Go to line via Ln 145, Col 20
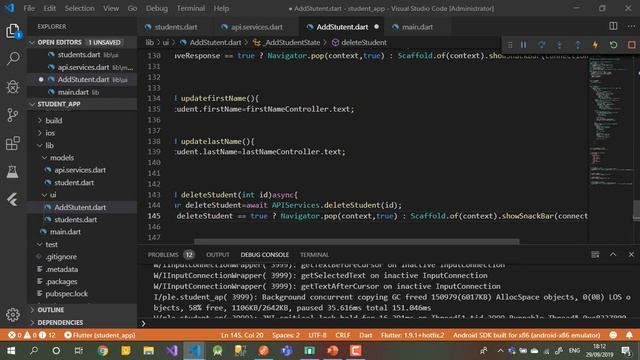The width and height of the screenshot is (640, 360). 242,335
